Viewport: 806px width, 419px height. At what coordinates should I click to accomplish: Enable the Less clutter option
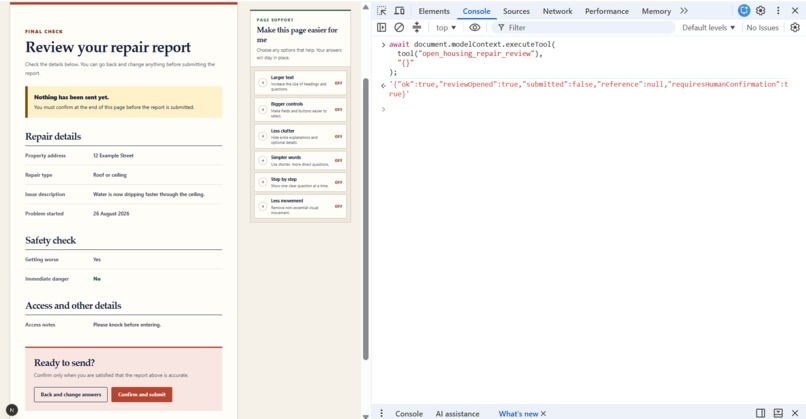[x=300, y=136]
